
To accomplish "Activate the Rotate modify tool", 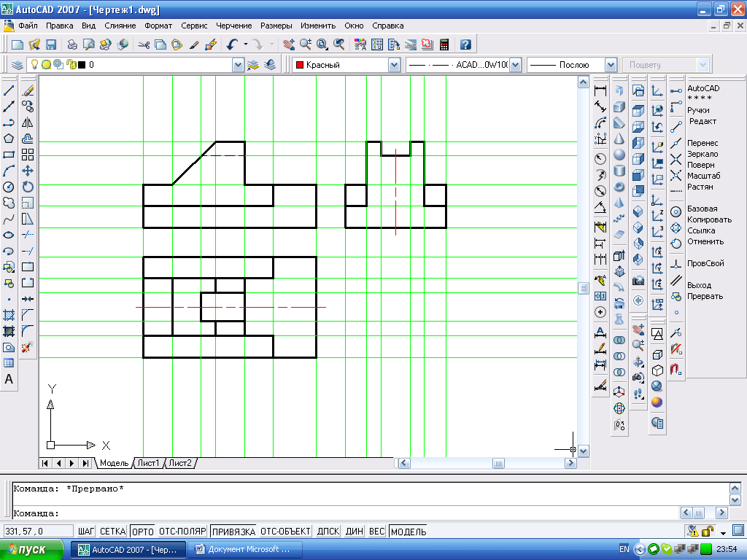I will [x=28, y=187].
